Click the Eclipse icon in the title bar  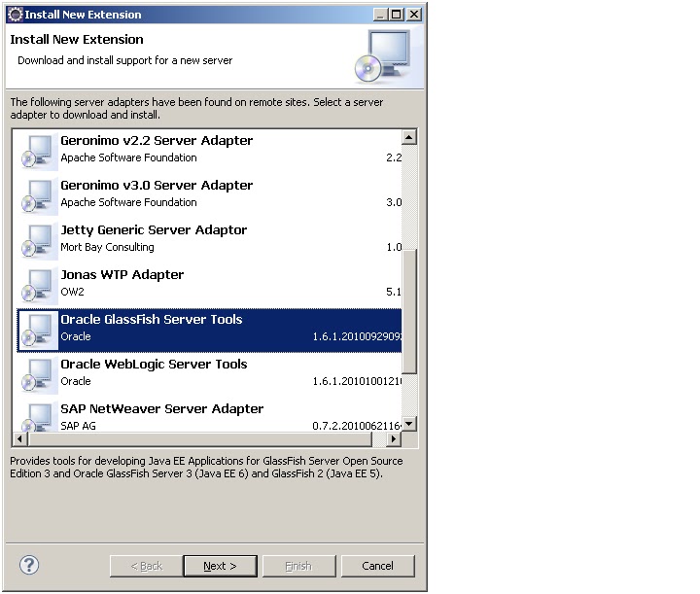point(16,15)
